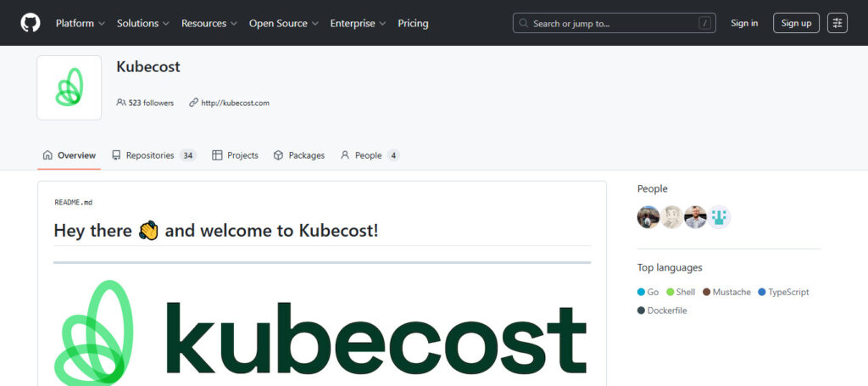
Task: Click the Kubecost organization name heading
Action: pyautogui.click(x=148, y=66)
